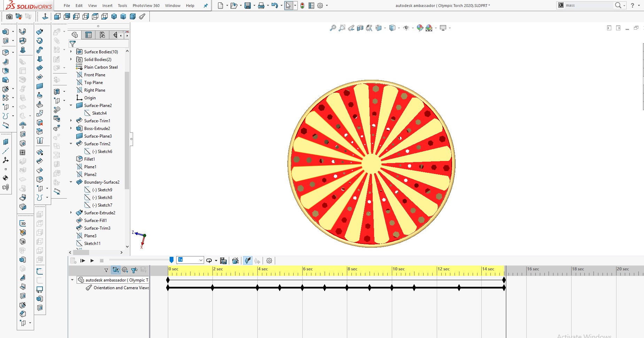Expand the Surface Bodies(10) folder
Screen dimensions: 644x338
(x=71, y=52)
